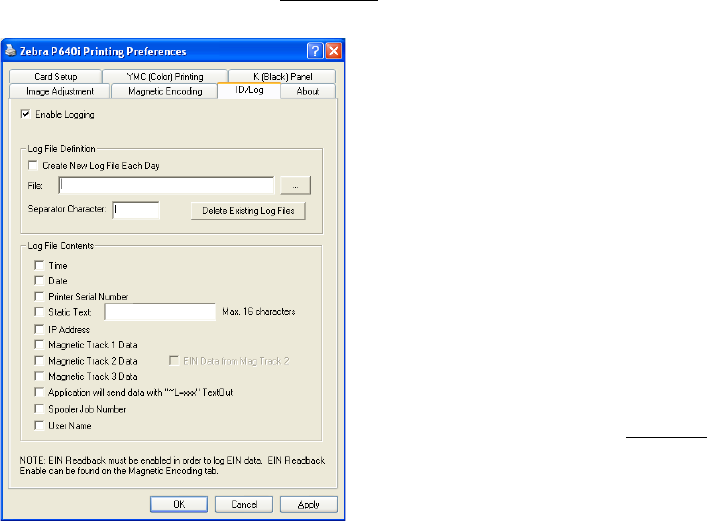Screen dimensions: 707x521
Task: Uncheck the Enable Logging checkbox
Action: pos(25,114)
